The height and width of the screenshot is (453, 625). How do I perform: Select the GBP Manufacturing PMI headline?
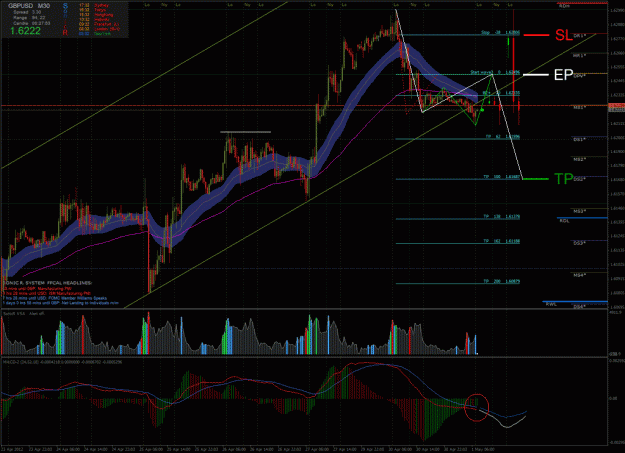click(37, 288)
